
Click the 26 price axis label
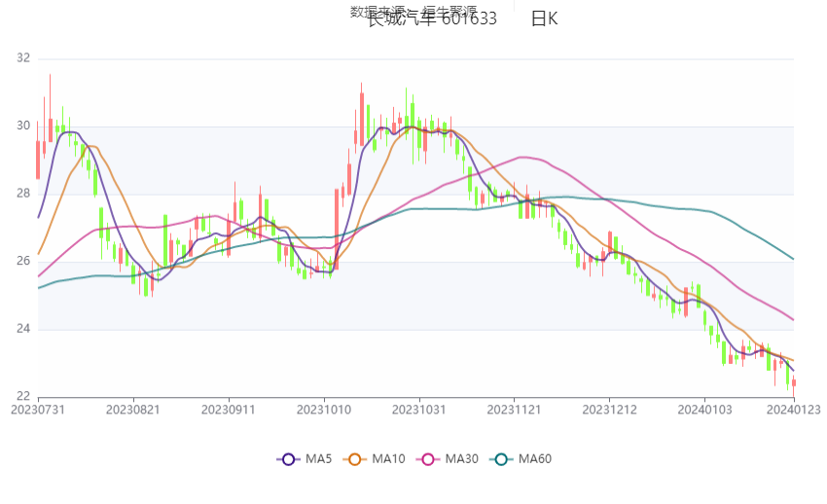click(23, 261)
